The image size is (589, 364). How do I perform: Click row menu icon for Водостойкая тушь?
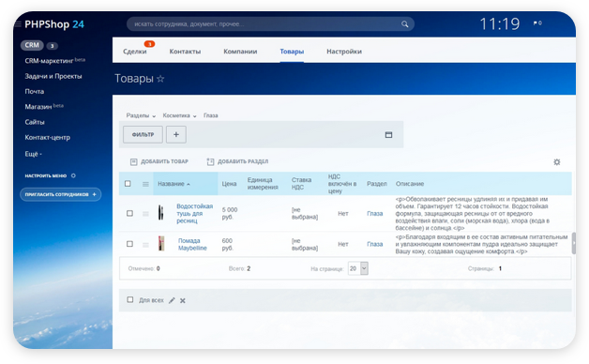pyautogui.click(x=145, y=214)
